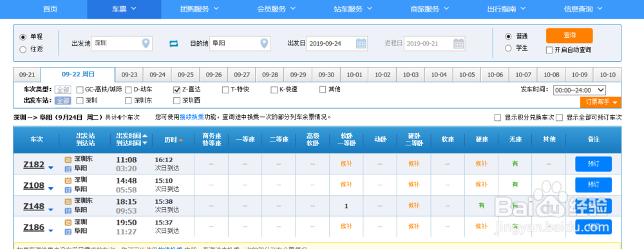The image size is (644, 249).
Task: Click Z148 软卧 availability showing 1
Action: pyautogui.click(x=346, y=206)
